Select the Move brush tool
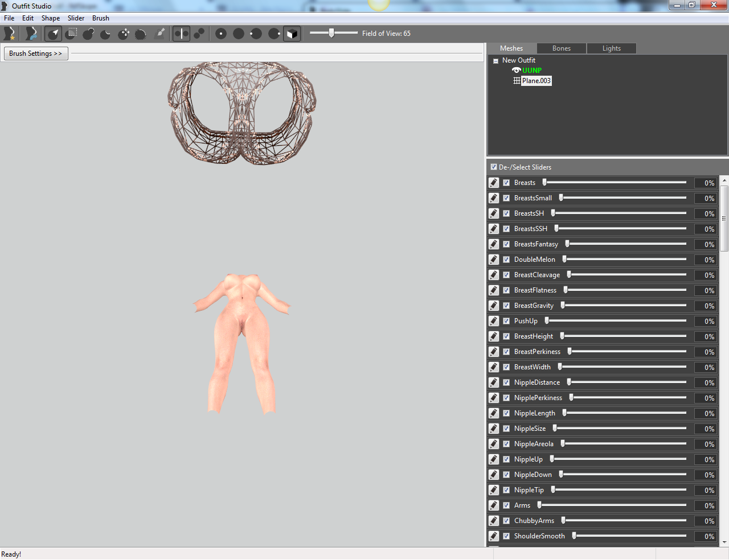 tap(124, 34)
